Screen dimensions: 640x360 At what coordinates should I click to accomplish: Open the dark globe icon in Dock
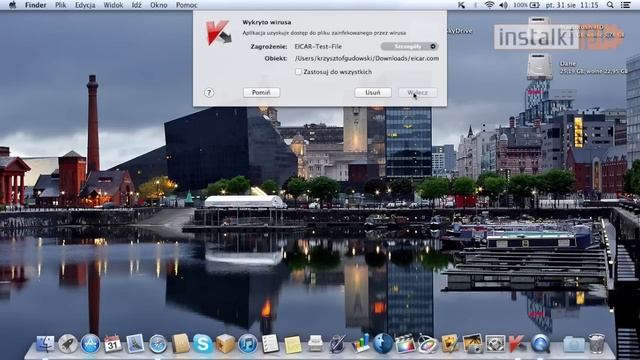[x=382, y=344]
